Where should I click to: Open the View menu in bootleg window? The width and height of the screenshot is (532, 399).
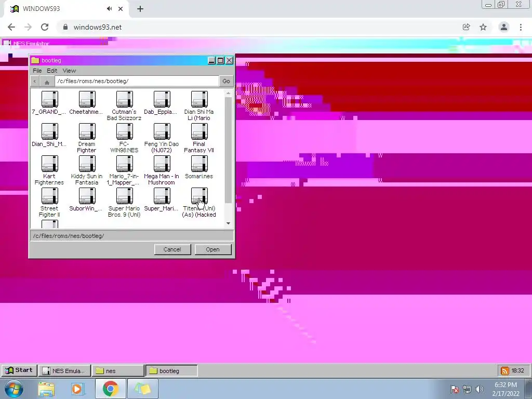coord(69,71)
